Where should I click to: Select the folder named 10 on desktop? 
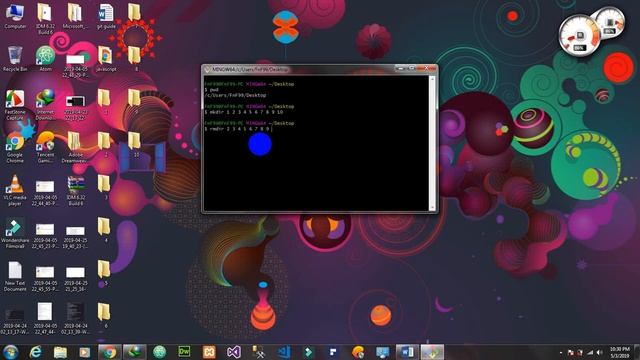(x=135, y=145)
